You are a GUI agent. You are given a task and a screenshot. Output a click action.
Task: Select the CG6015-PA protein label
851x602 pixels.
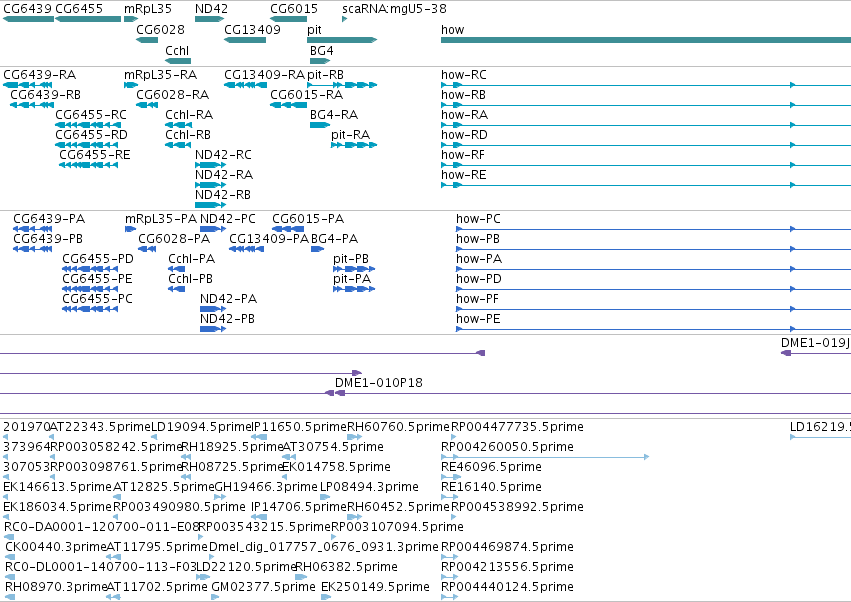click(x=308, y=219)
